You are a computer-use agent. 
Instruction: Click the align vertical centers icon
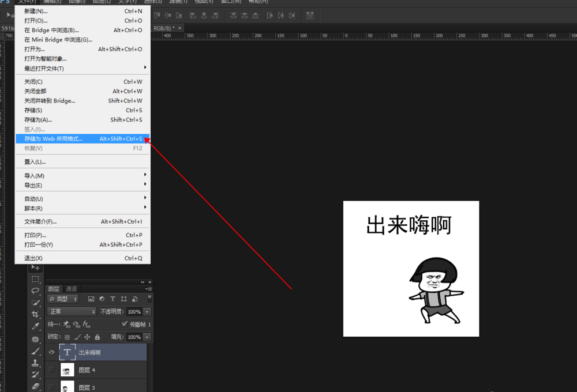click(168, 16)
